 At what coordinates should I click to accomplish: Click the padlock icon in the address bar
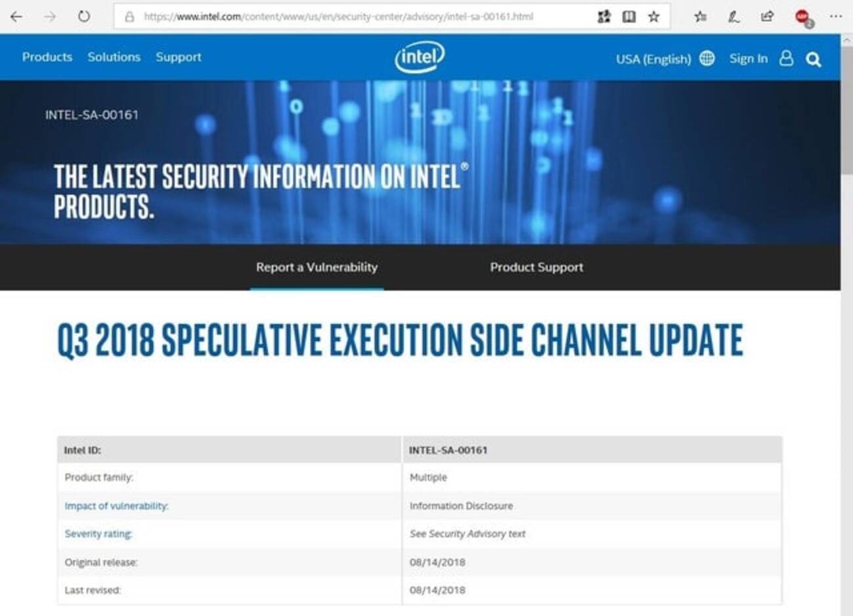click(130, 17)
